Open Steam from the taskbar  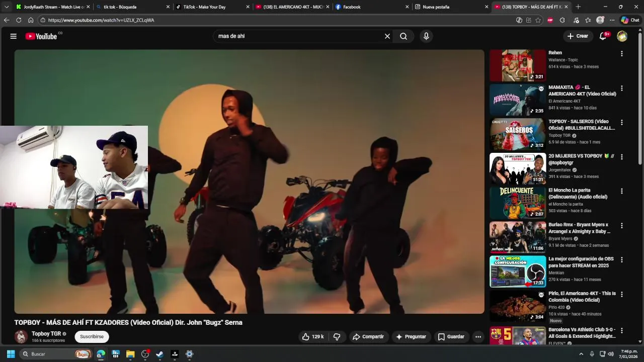click(x=159, y=354)
